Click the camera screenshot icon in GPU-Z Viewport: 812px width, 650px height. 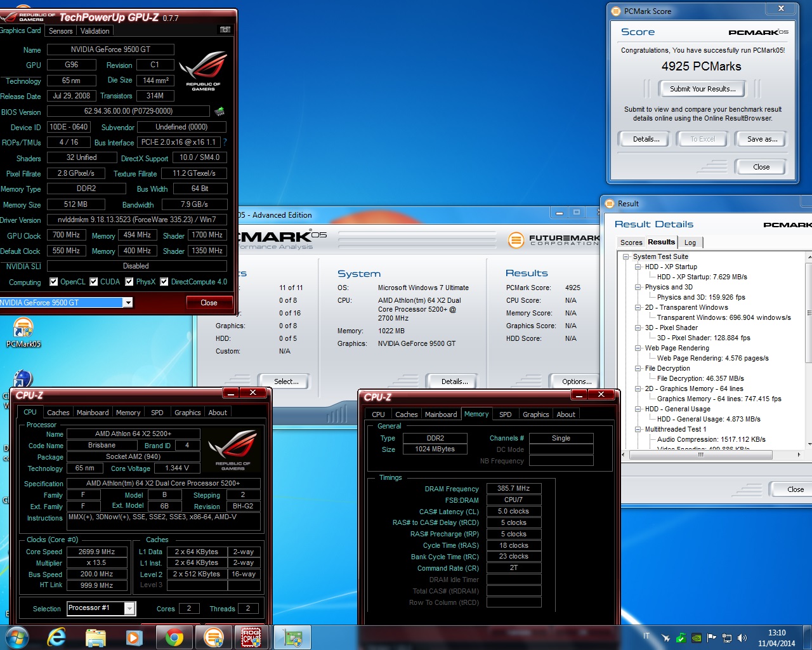(225, 30)
